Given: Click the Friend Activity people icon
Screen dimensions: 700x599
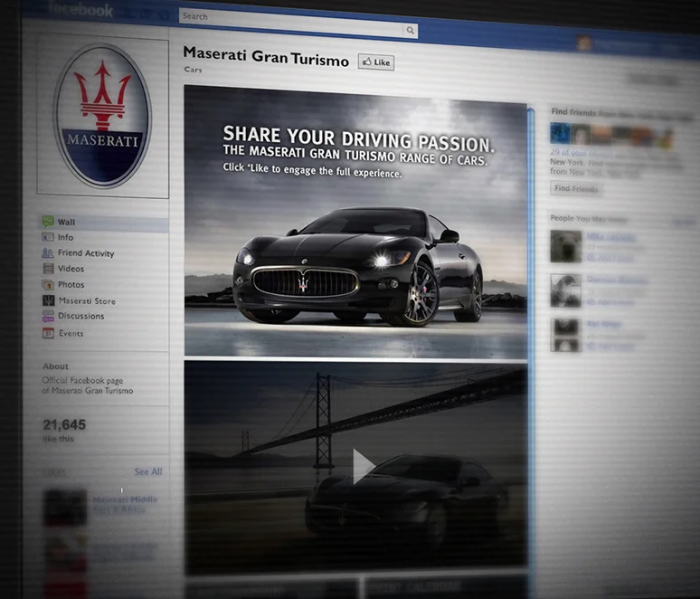Looking at the screenshot, I should [48, 252].
